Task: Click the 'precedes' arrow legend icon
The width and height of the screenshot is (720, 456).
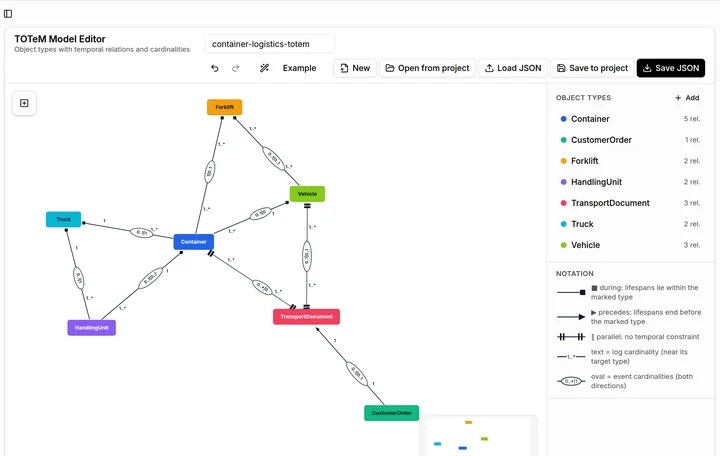Action: (571, 317)
